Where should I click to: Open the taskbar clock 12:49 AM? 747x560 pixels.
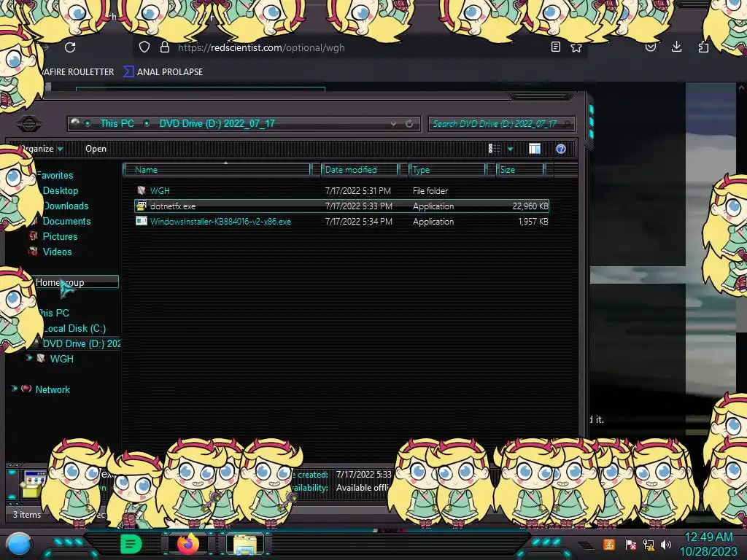[x=708, y=544]
